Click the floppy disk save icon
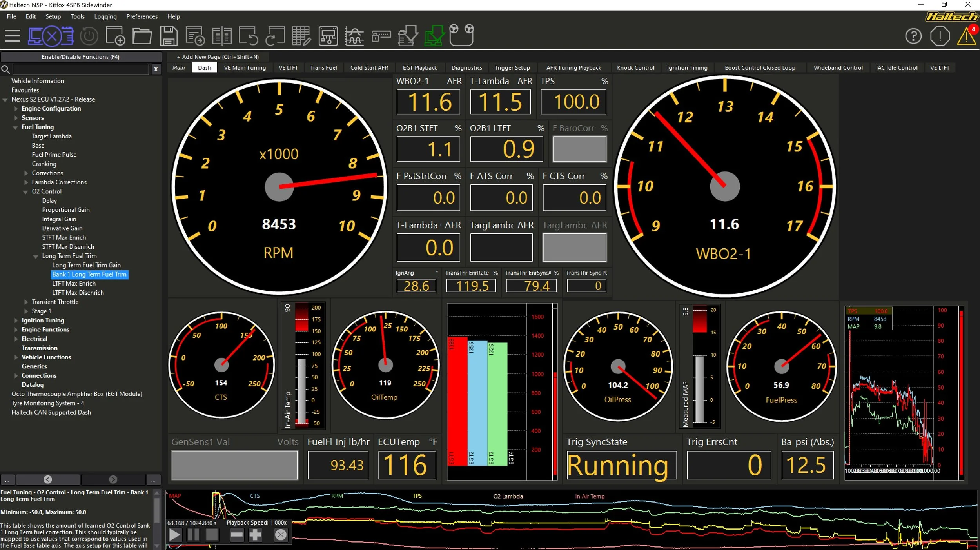 pyautogui.click(x=169, y=36)
